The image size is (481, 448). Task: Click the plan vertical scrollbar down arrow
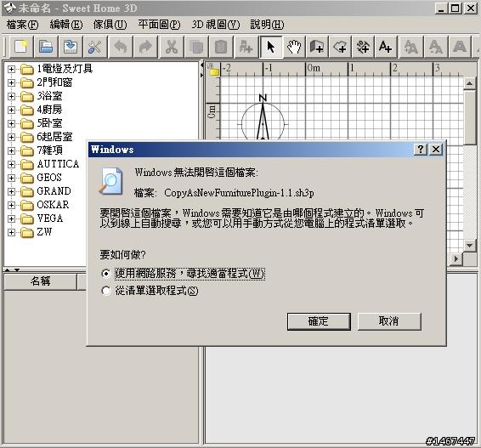[469, 246]
